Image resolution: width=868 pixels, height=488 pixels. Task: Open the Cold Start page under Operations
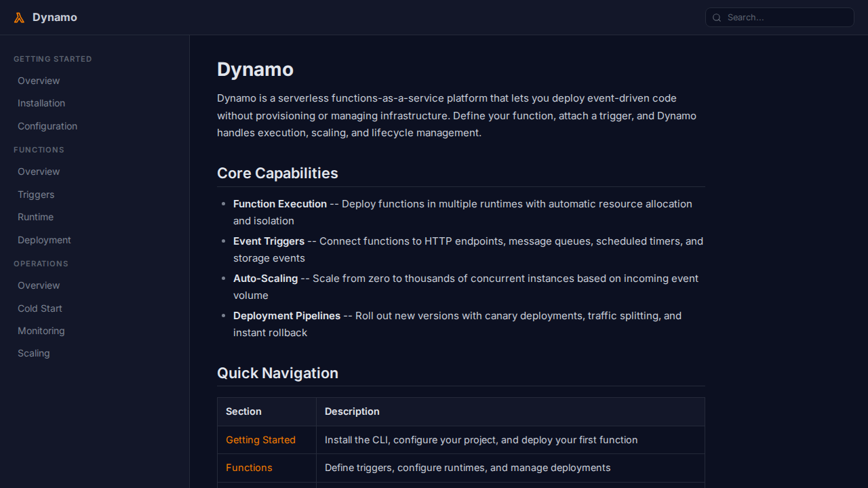tap(39, 308)
